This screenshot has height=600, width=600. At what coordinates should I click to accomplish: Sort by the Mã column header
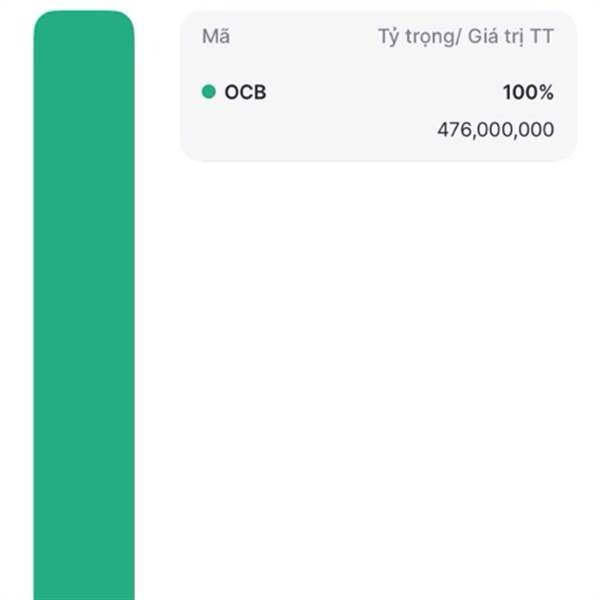[216, 36]
